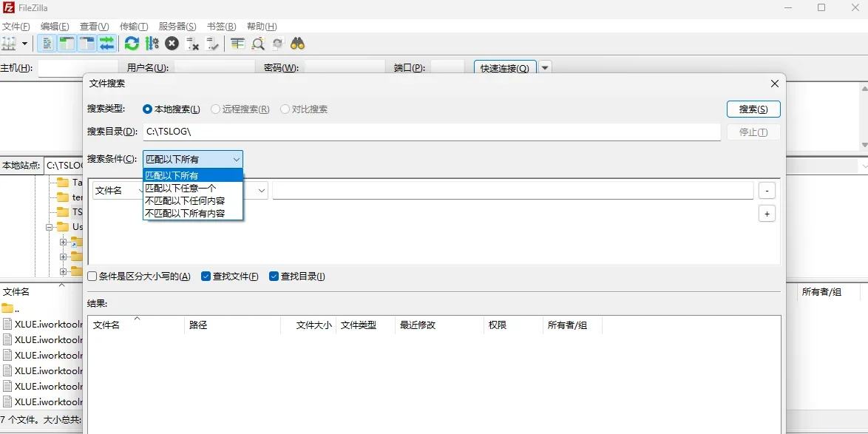The image size is (868, 434).
Task: Open the 文件名 condition type dropdown
Action: [x=118, y=191]
